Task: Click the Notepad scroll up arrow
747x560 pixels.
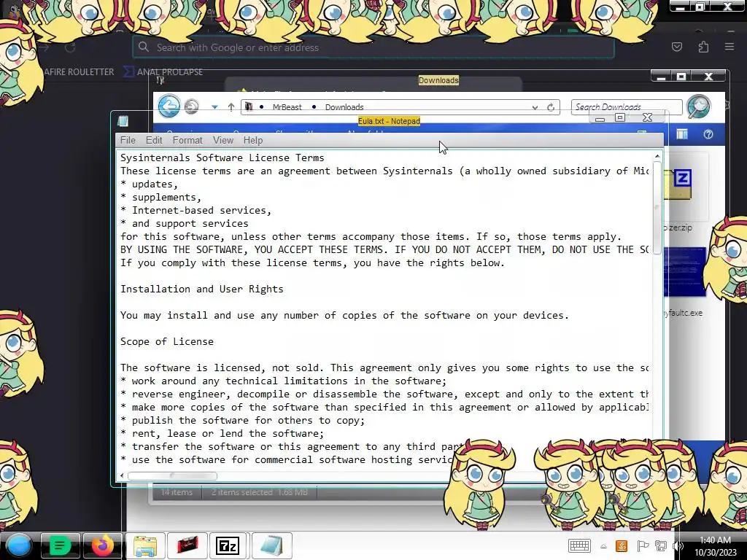Action: (657, 156)
